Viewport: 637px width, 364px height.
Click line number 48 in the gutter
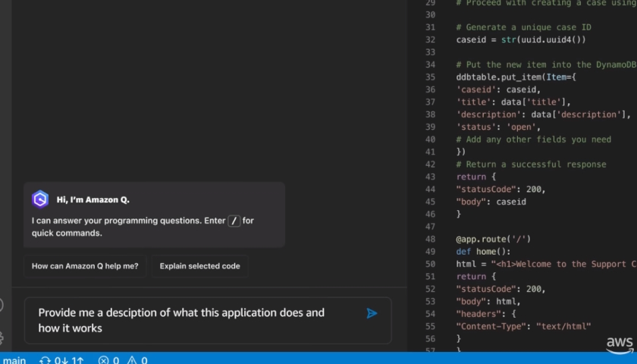click(x=430, y=239)
